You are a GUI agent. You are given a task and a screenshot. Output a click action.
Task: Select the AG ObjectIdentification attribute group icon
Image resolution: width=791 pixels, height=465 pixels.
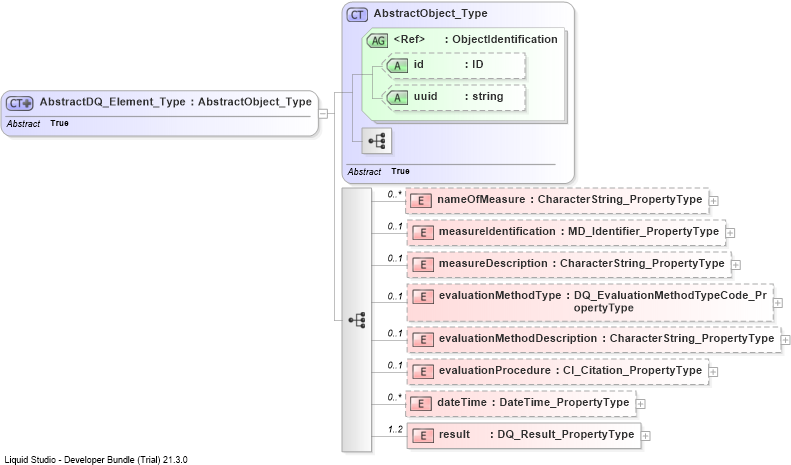pos(378,41)
